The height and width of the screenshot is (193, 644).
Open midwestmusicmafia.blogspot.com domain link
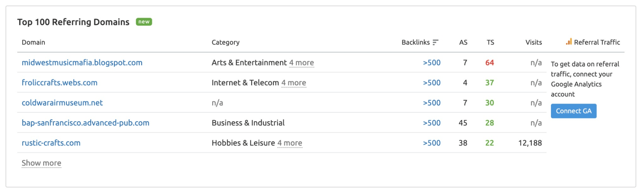pos(82,63)
